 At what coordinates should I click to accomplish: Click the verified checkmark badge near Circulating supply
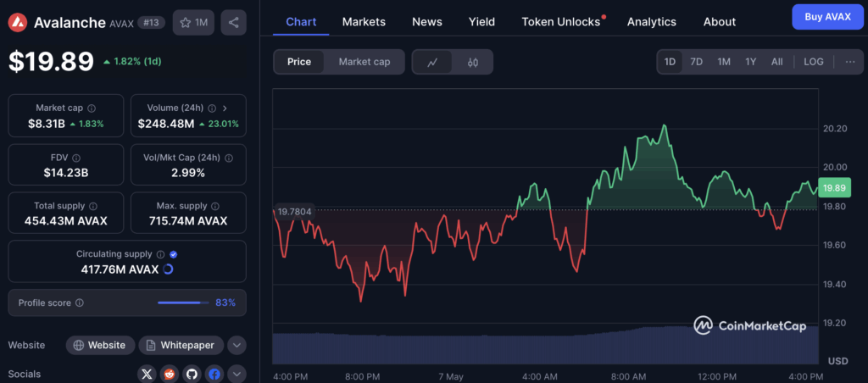point(173,254)
